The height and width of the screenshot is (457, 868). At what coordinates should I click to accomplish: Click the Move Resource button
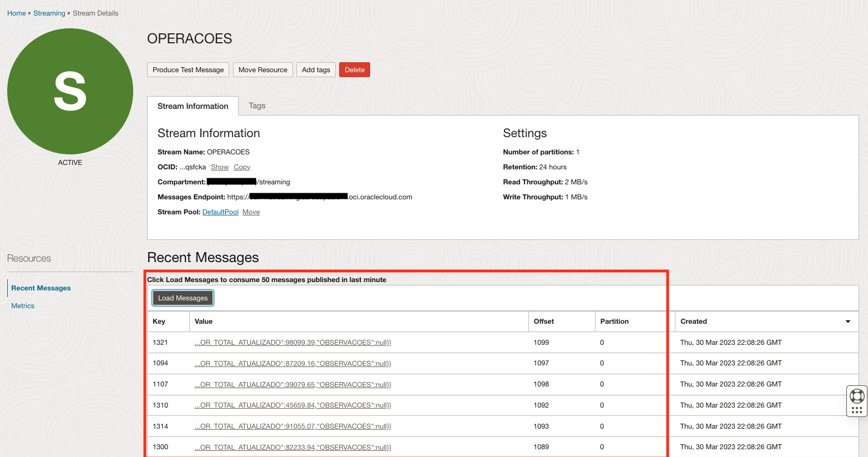[263, 70]
